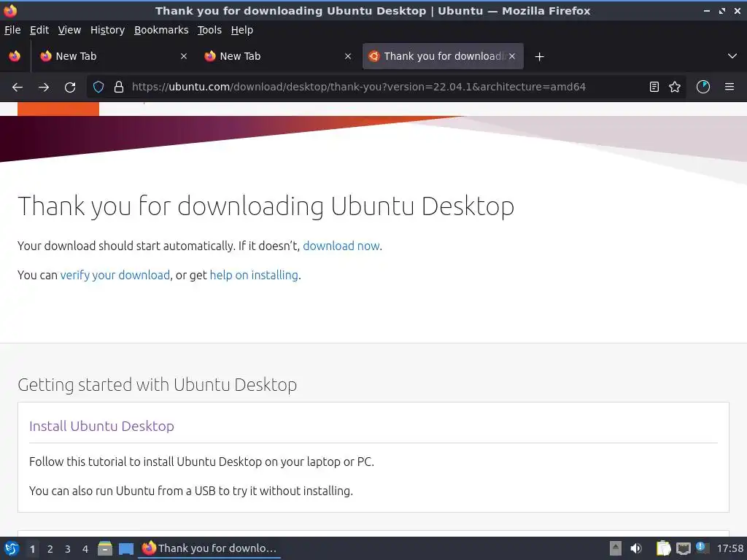This screenshot has height=560, width=747.
Task: Reload the current page
Action: pyautogui.click(x=70, y=87)
